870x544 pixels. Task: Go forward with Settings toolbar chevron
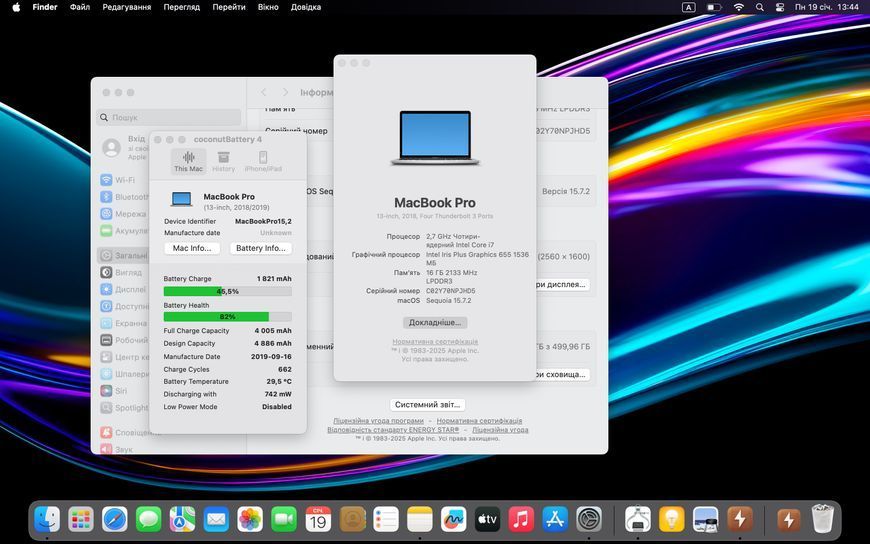[285, 92]
